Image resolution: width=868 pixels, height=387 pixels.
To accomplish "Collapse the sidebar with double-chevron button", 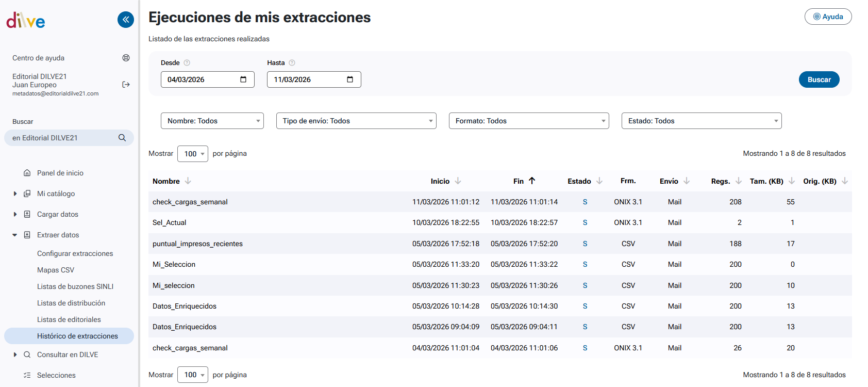I will (x=126, y=20).
